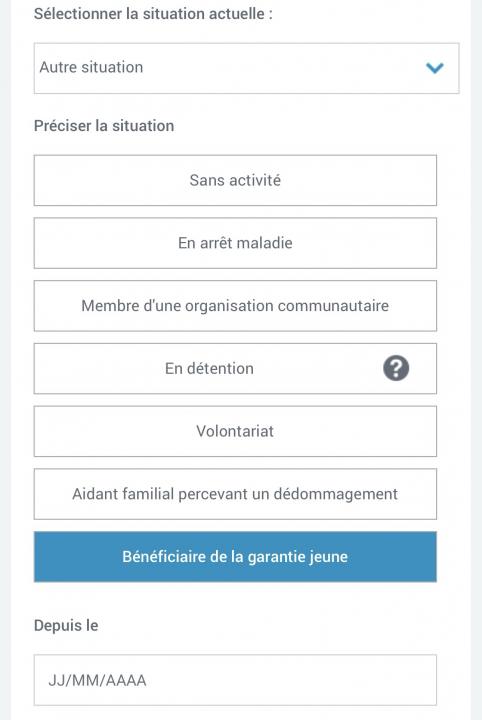The width and height of the screenshot is (482, 720).
Task: Show the detention help tooltip question mark
Action: [396, 368]
